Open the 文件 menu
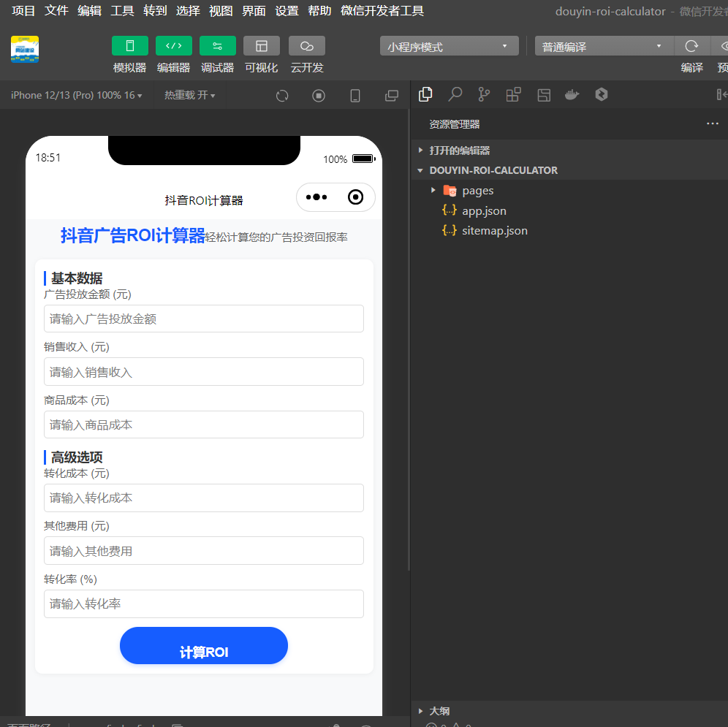 [56, 11]
